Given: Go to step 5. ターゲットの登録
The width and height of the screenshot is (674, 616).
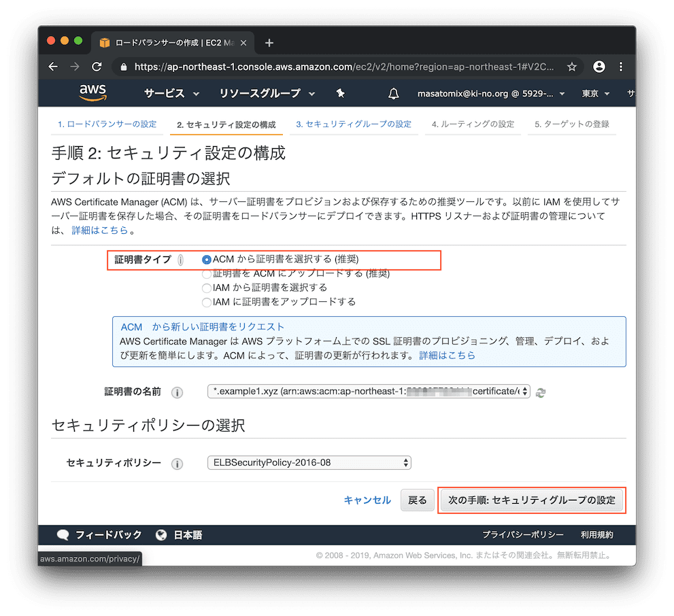Looking at the screenshot, I should [x=572, y=124].
